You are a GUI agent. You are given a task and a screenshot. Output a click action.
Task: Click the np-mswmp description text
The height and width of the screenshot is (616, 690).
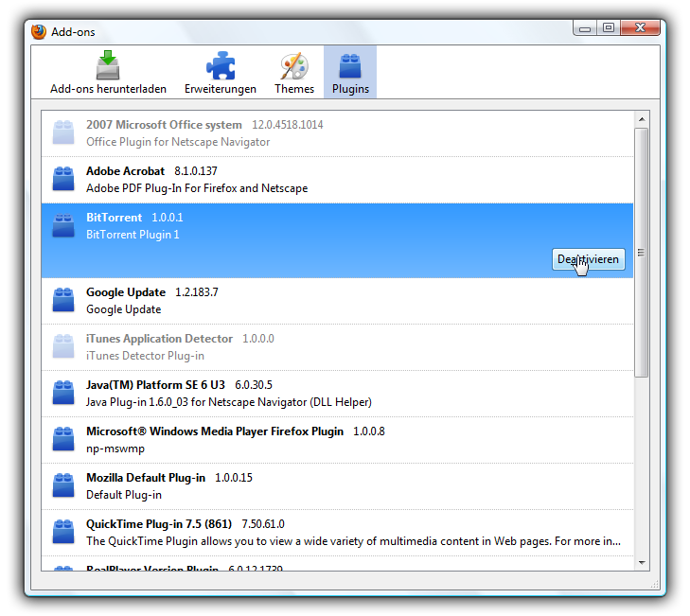(115, 449)
